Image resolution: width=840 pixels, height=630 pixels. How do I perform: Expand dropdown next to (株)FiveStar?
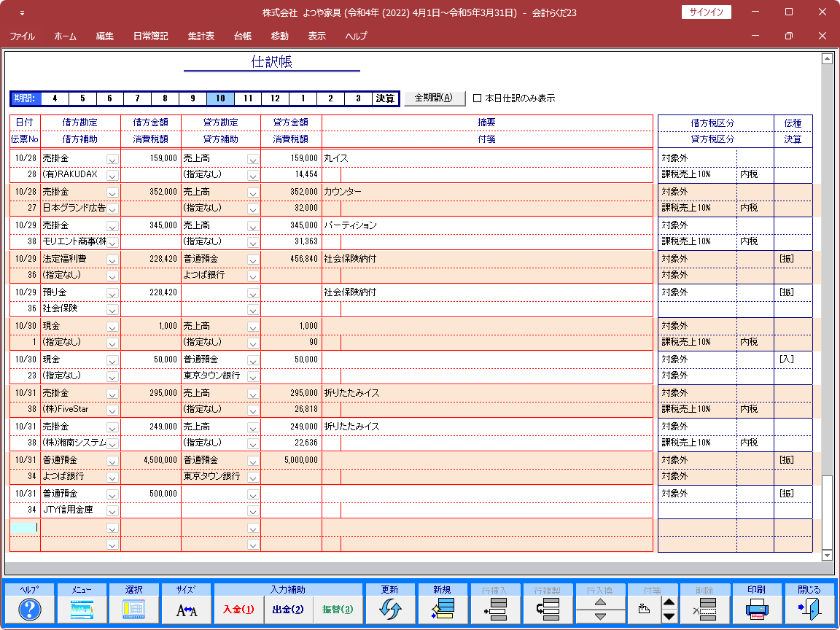[x=112, y=411]
